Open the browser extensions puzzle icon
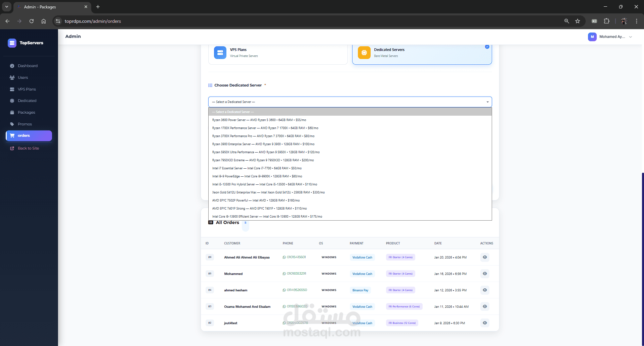The image size is (644, 346). click(607, 21)
